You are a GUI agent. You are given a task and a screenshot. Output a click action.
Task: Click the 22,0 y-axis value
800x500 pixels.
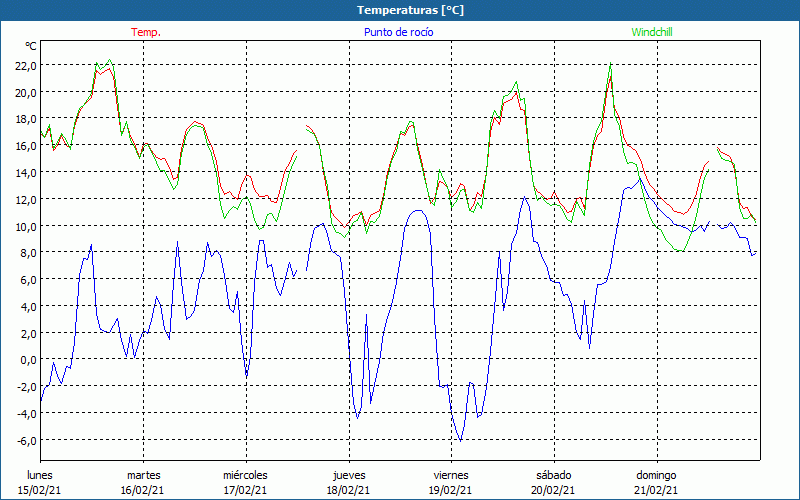[x=26, y=66]
